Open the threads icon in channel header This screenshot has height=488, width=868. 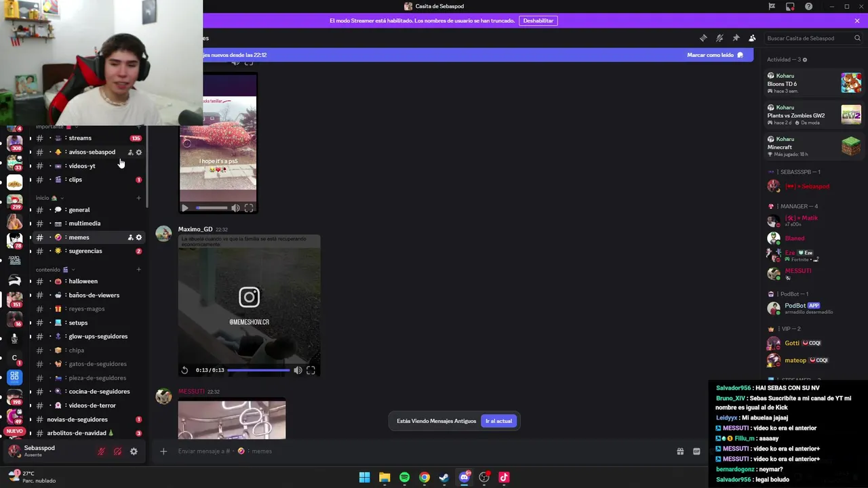coord(703,38)
